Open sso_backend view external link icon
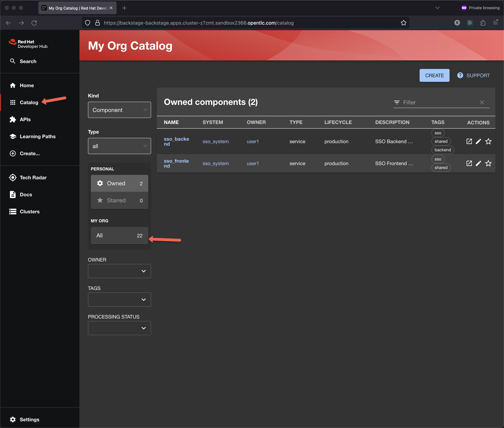Image resolution: width=504 pixels, height=428 pixels. coord(469,141)
